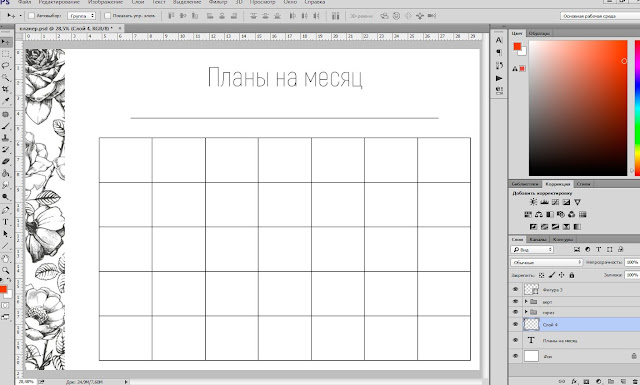Select the Clone Stamp tool

(6, 138)
